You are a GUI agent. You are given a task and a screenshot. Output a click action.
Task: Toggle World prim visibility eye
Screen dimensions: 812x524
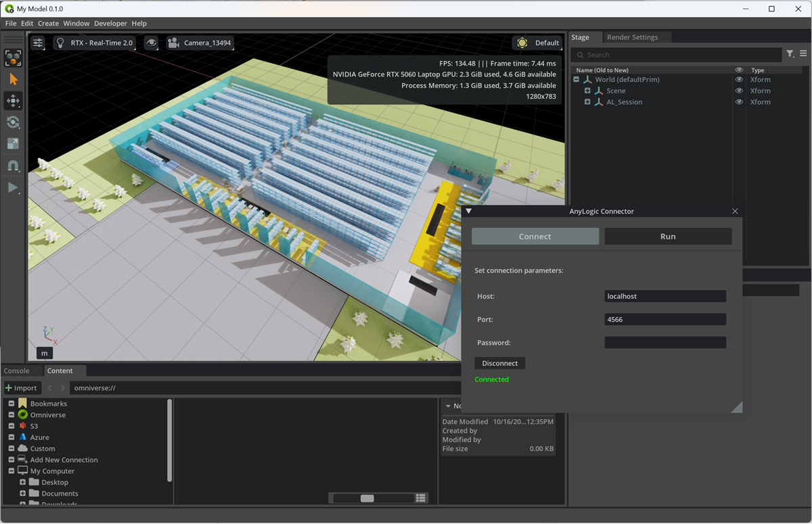739,79
